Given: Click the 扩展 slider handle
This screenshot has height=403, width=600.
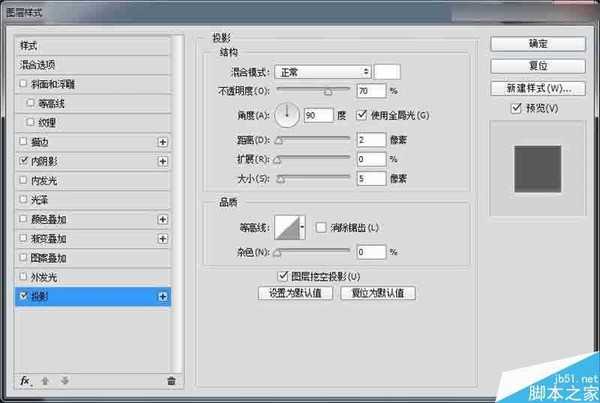Looking at the screenshot, I should pyautogui.click(x=277, y=160).
